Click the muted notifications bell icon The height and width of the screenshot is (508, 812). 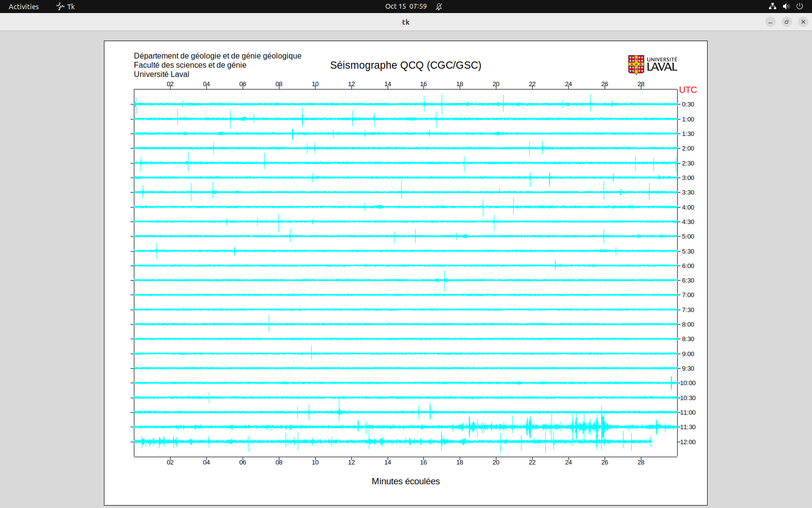439,6
